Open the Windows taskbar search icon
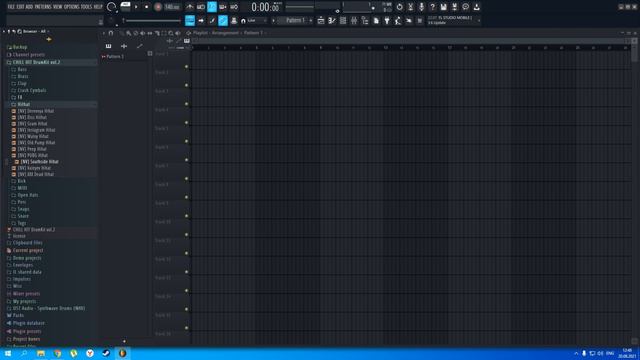 [24, 353]
